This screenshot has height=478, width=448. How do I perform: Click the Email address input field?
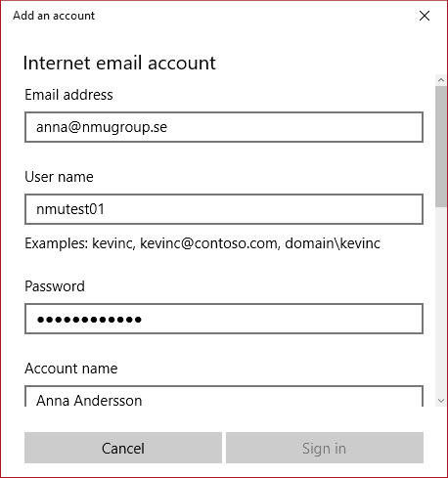(224, 127)
